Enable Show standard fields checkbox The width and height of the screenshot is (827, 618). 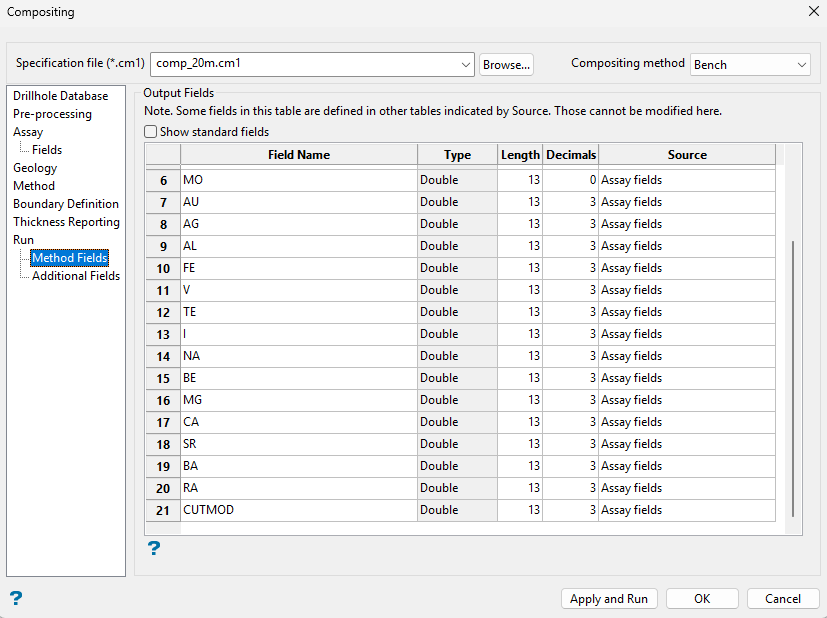tap(151, 131)
